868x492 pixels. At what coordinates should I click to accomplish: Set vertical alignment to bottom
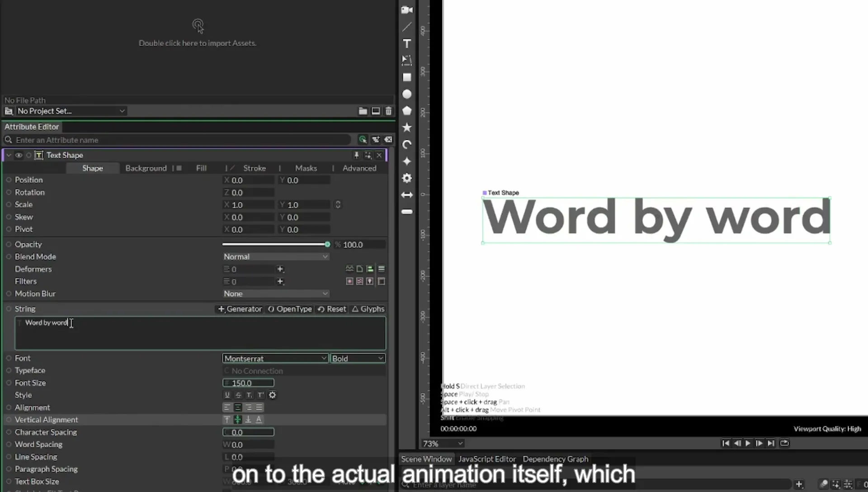pos(248,420)
